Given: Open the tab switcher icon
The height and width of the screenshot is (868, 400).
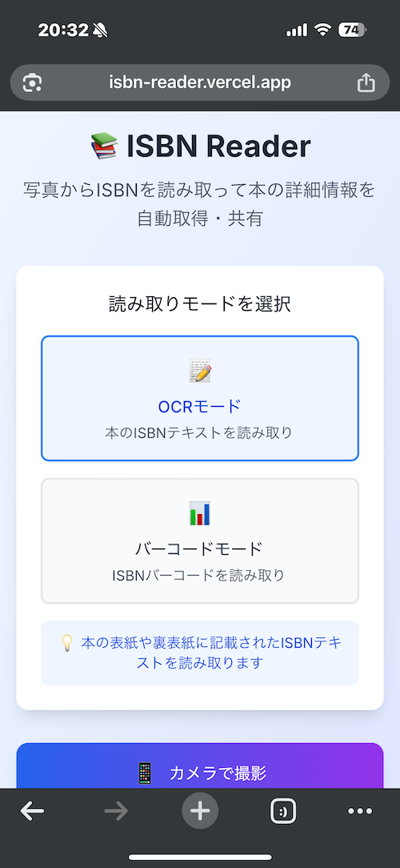Looking at the screenshot, I should tap(282, 811).
